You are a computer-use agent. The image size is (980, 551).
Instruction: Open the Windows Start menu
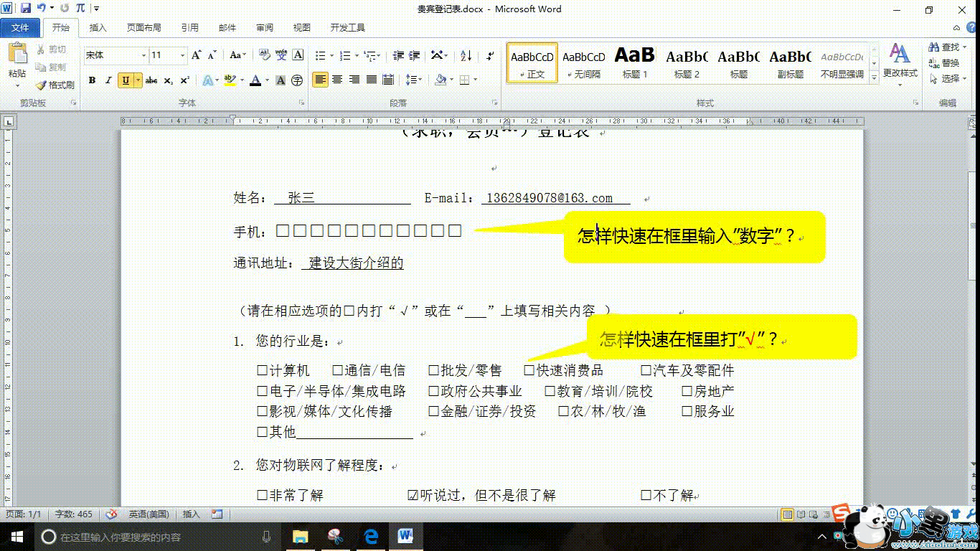click(17, 536)
